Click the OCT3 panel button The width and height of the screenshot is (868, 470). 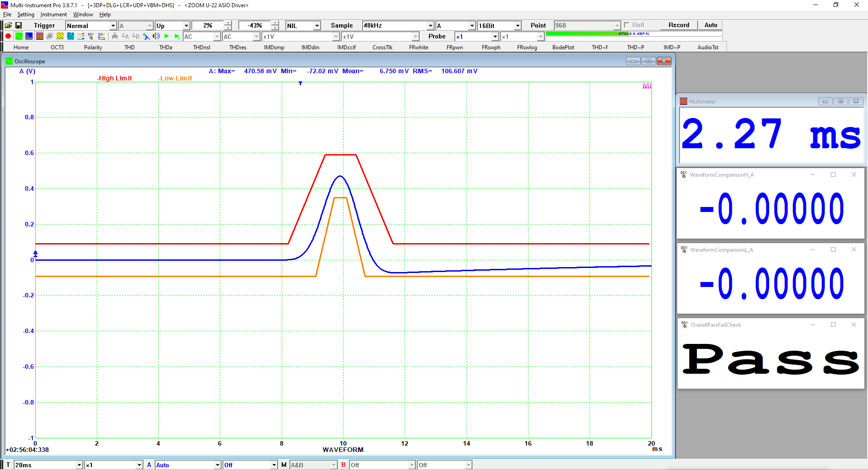[57, 47]
